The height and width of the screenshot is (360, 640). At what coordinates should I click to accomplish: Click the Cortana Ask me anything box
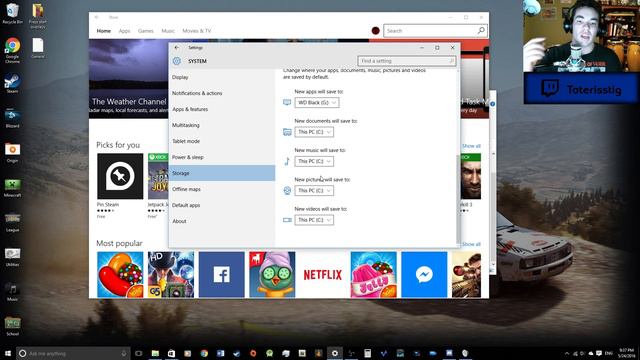click(73, 353)
